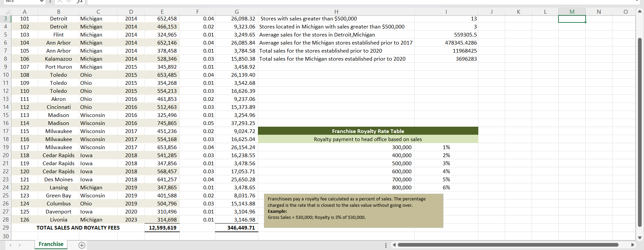Click the active cell M3
This screenshot has width=644, height=250.
[x=572, y=19]
